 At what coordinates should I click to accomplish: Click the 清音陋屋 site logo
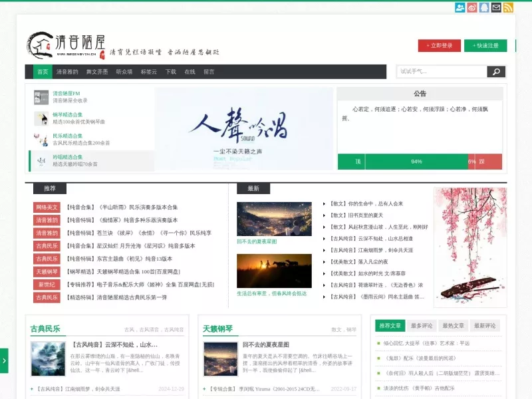click(x=66, y=45)
